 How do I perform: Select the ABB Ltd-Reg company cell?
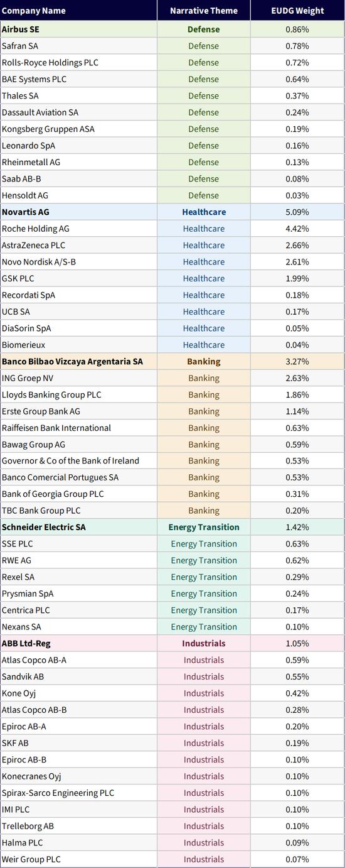pos(78,644)
